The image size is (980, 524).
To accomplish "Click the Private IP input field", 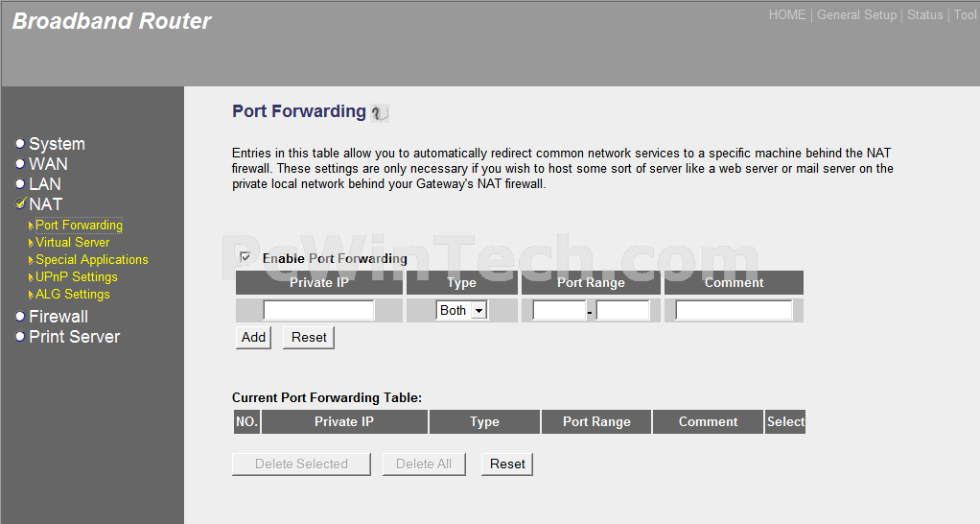I will (318, 310).
